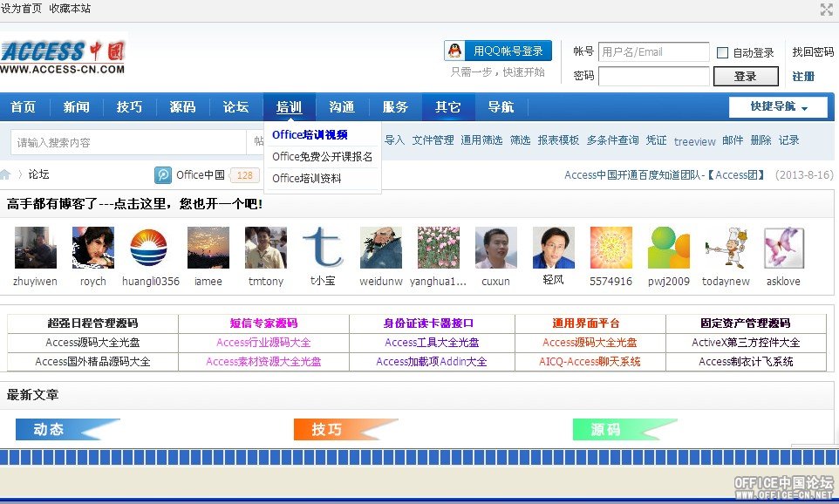Open cuxun's avatar
Image resolution: width=839 pixels, height=504 pixels.
(x=496, y=247)
